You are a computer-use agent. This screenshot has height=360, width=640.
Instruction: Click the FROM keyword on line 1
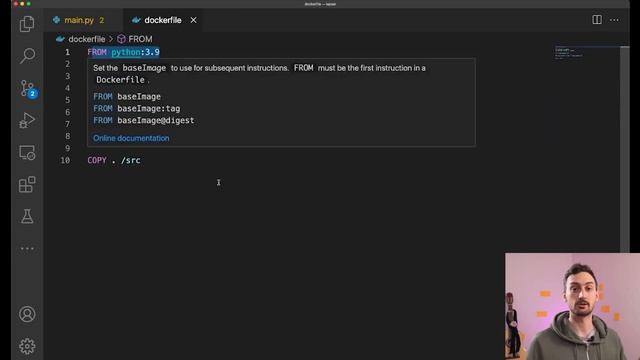[97, 52]
